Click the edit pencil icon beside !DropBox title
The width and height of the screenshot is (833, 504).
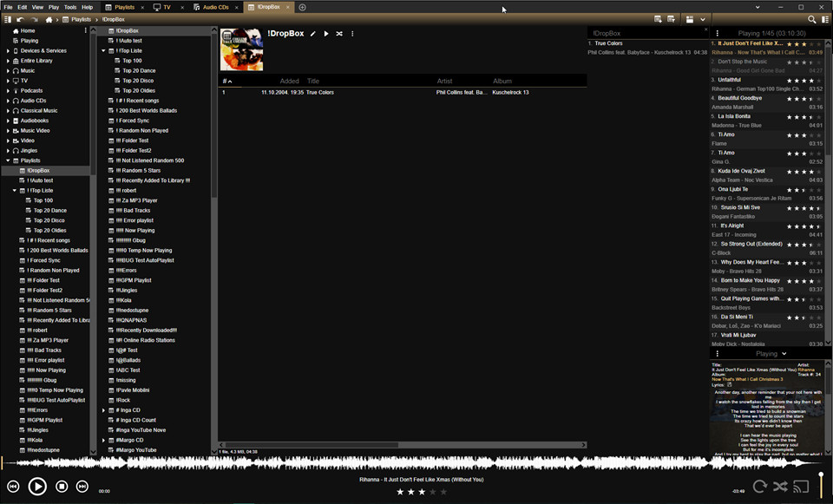[x=313, y=34]
